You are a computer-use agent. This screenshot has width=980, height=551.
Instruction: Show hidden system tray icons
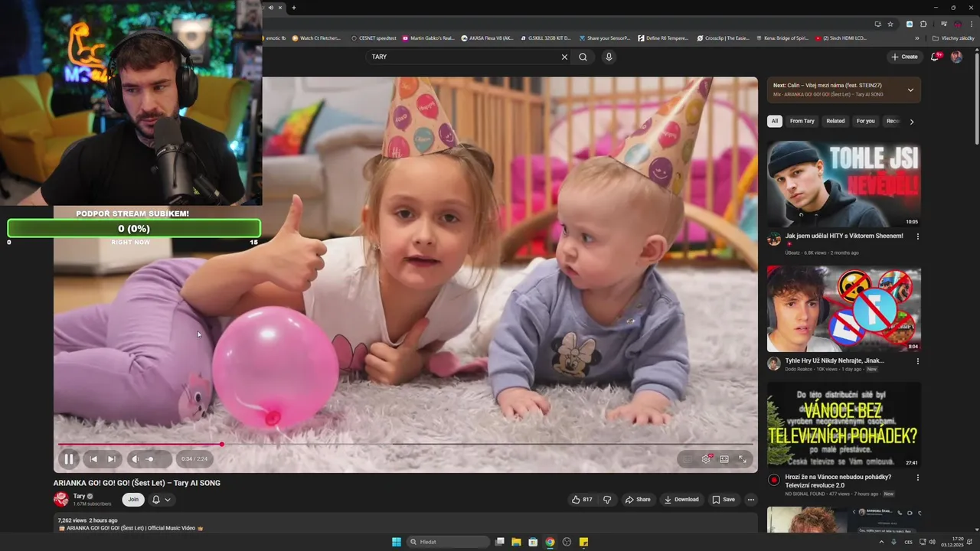tap(881, 542)
